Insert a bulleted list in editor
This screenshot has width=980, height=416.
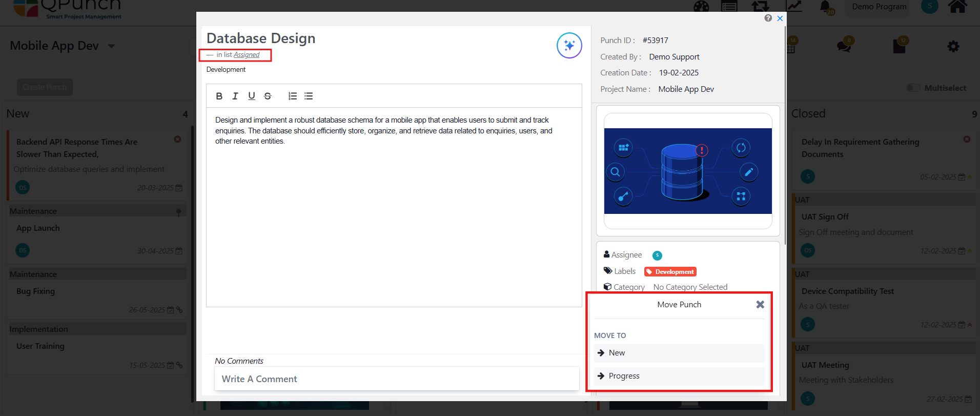click(x=309, y=96)
